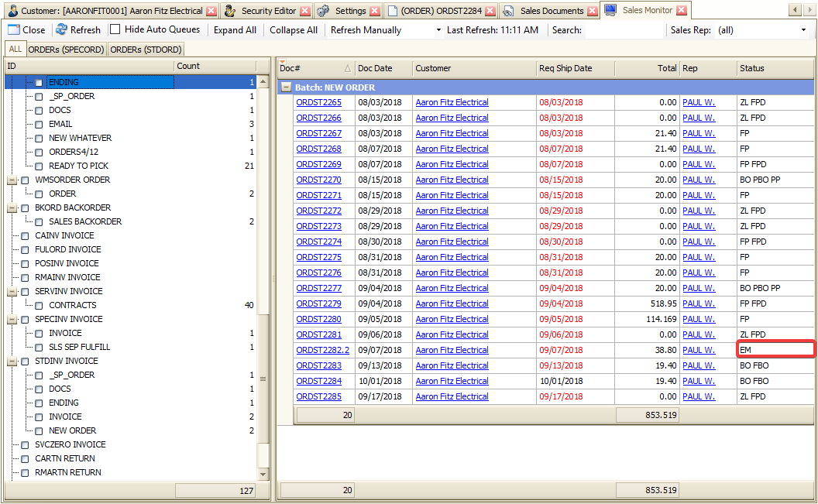
Task: Close the Security Editor tab with its red X
Action: tap(304, 11)
